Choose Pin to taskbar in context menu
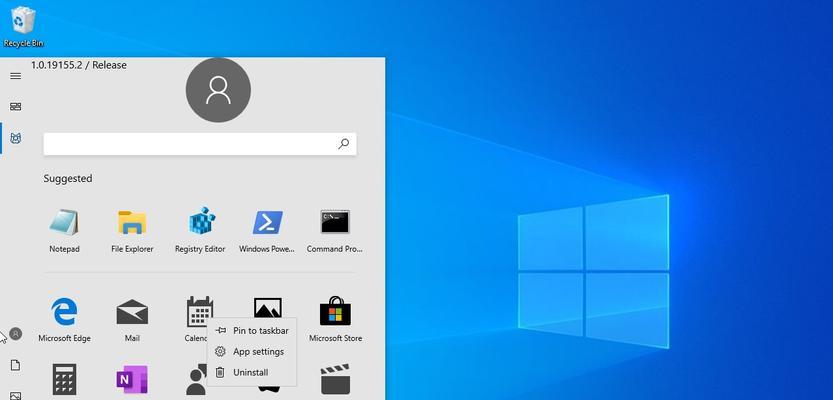This screenshot has height=400, width=833. click(x=251, y=330)
